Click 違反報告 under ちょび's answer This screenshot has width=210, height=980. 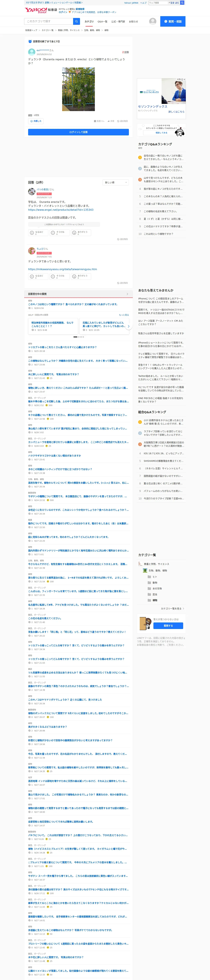click(x=122, y=283)
